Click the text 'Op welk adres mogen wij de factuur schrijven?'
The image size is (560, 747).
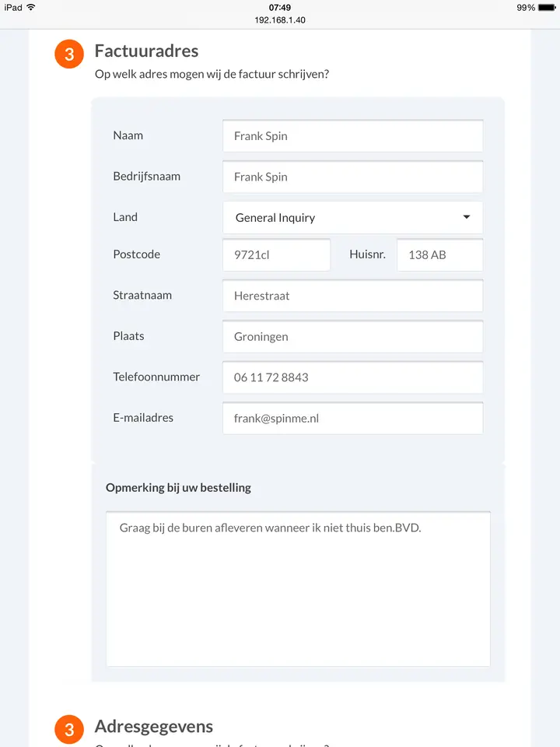pyautogui.click(x=212, y=75)
